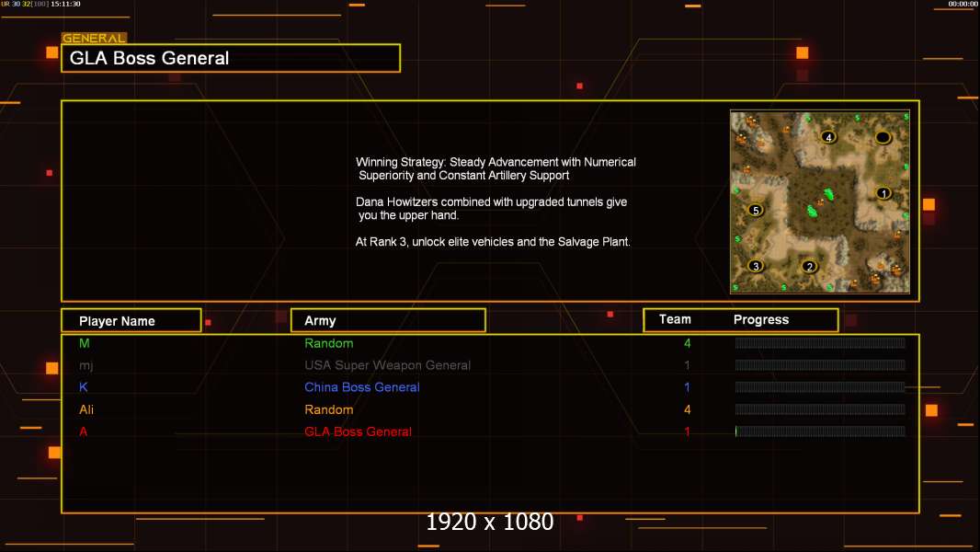
Task: Click the 00:00:00 timer readout
Action: [x=963, y=4]
